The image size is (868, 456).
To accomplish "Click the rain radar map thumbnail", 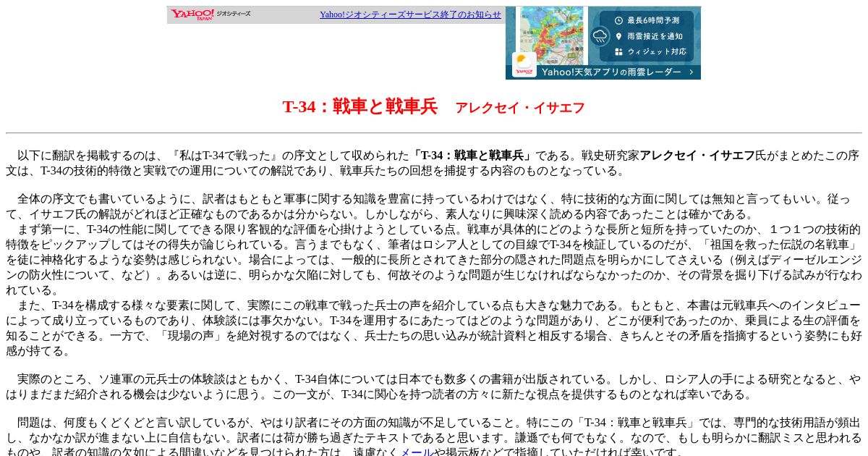I will point(551,36).
